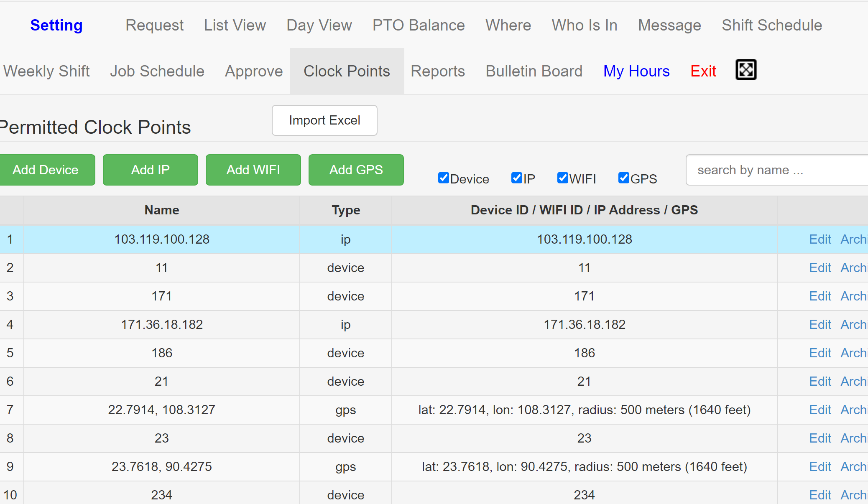Image resolution: width=868 pixels, height=504 pixels.
Task: Open the Weekly Shift tab
Action: (46, 71)
